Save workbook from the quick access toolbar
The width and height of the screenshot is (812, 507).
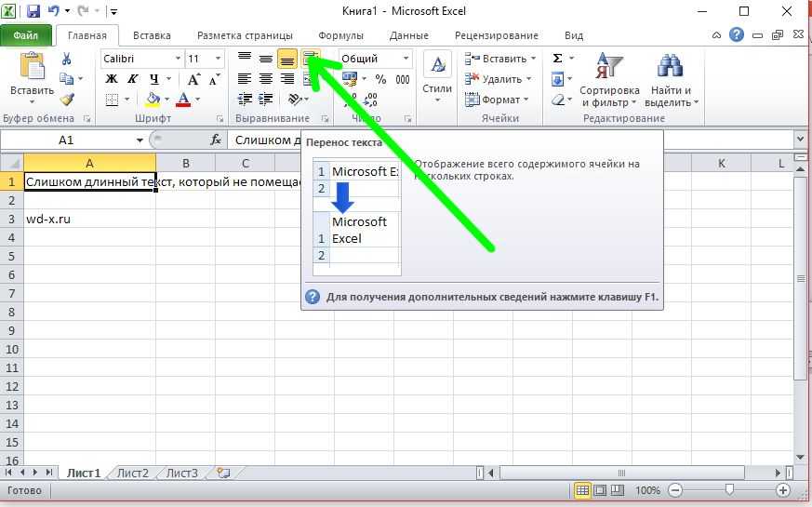point(33,11)
